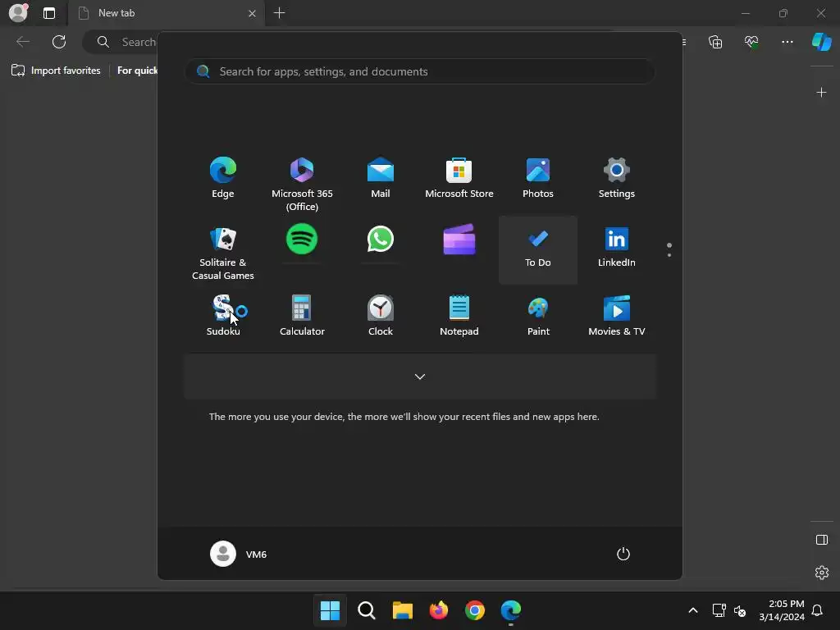This screenshot has height=630, width=840.
Task: Open a new tab in Edge
Action: (x=279, y=13)
